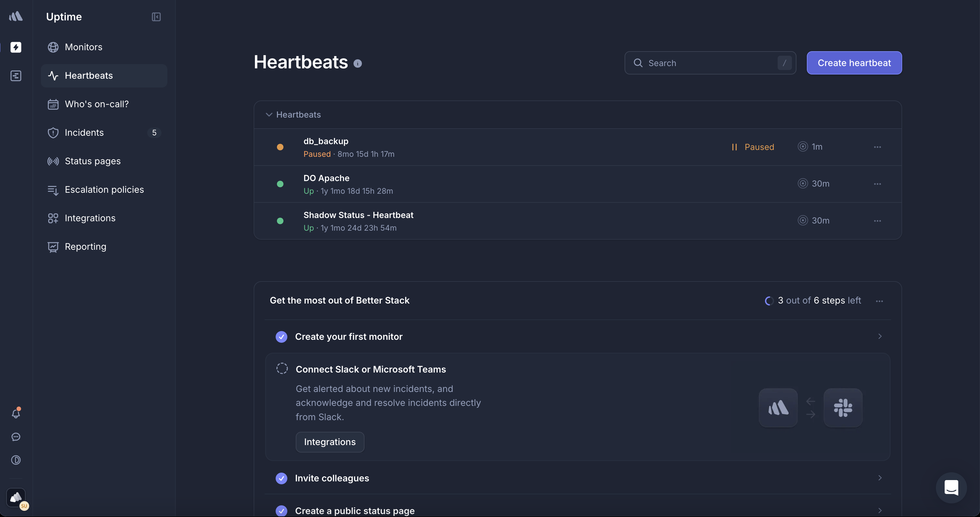The image size is (980, 517).
Task: Click the Better Stack logo in top-left corner
Action: point(16,16)
